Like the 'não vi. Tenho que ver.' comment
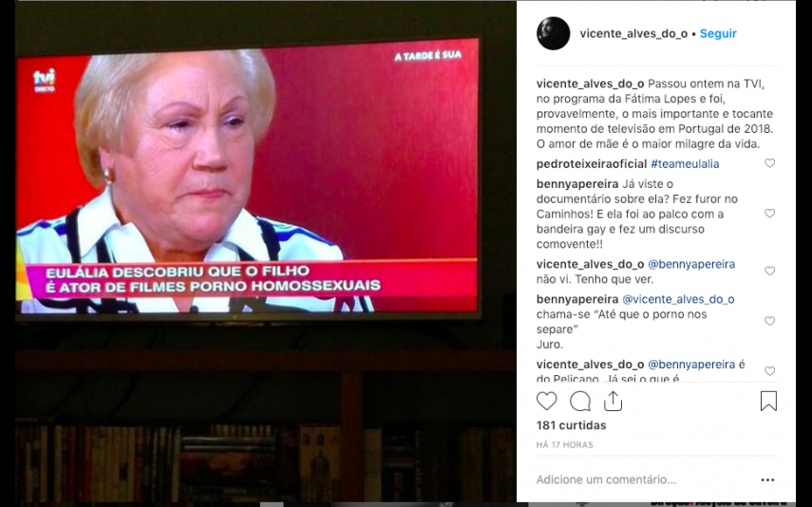This screenshot has height=507, width=812. (x=769, y=271)
